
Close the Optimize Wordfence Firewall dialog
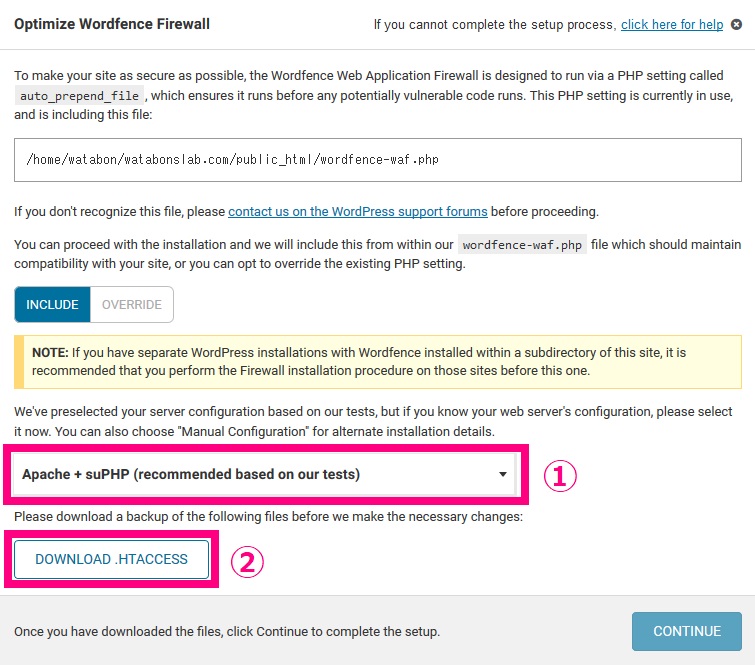736,24
